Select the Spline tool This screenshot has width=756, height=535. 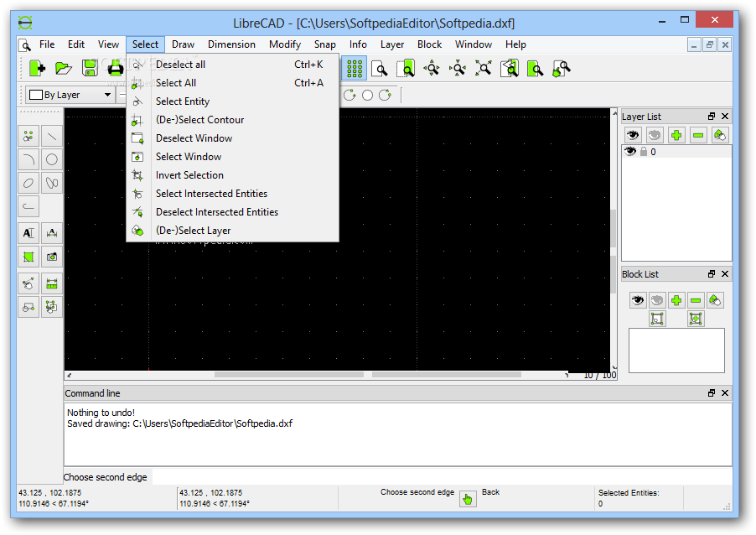[52, 184]
